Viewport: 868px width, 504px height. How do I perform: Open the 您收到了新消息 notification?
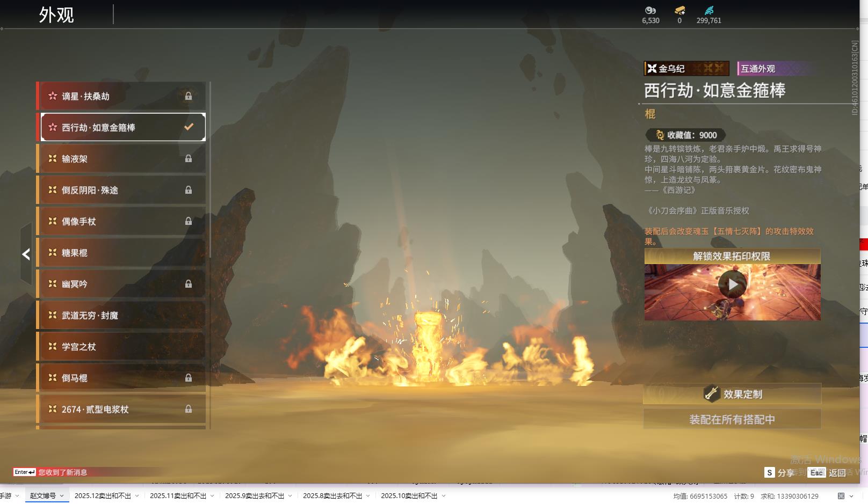click(63, 472)
